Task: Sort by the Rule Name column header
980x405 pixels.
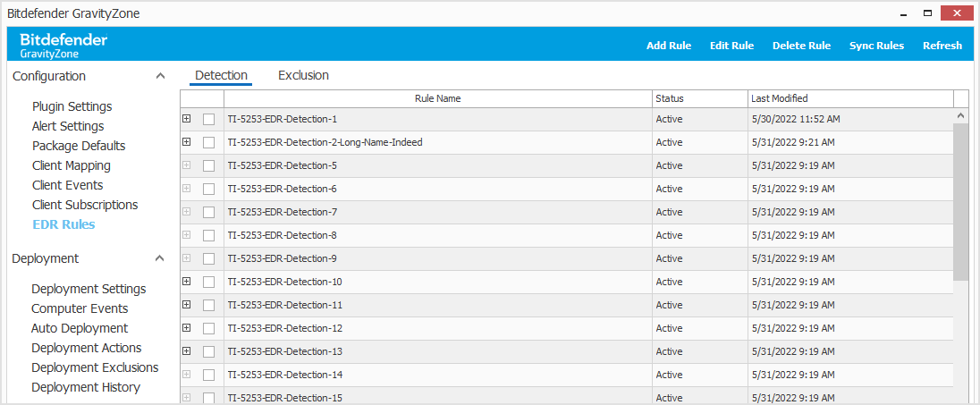Action: [x=437, y=98]
